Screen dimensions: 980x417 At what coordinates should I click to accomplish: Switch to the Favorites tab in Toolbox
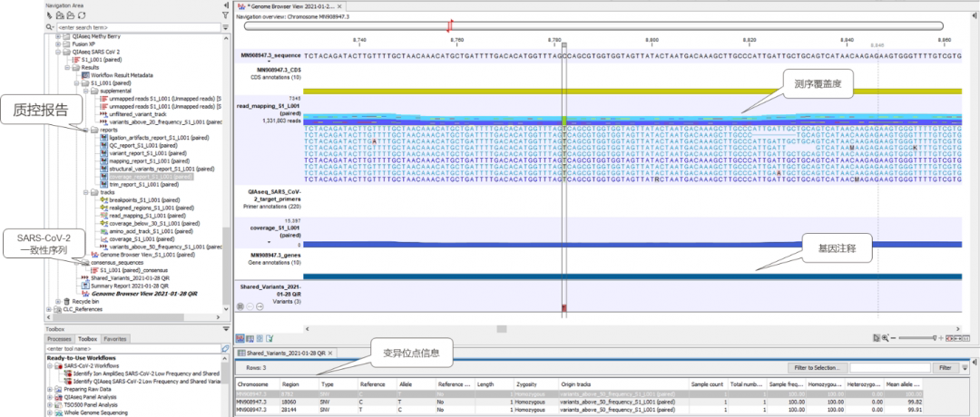click(115, 339)
